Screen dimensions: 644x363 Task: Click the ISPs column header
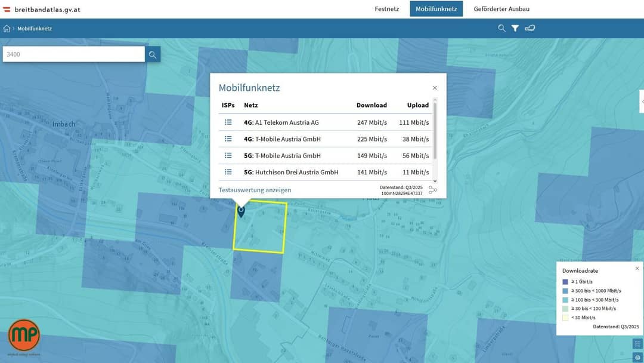pos(228,105)
